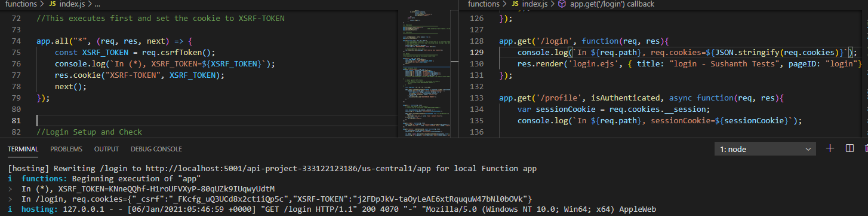Open the OUTPUT panel tab
868x216 pixels.
pos(106,149)
